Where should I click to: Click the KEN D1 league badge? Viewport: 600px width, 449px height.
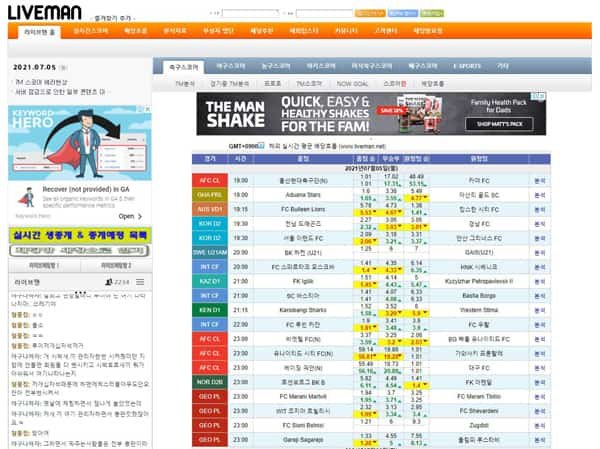click(x=210, y=310)
